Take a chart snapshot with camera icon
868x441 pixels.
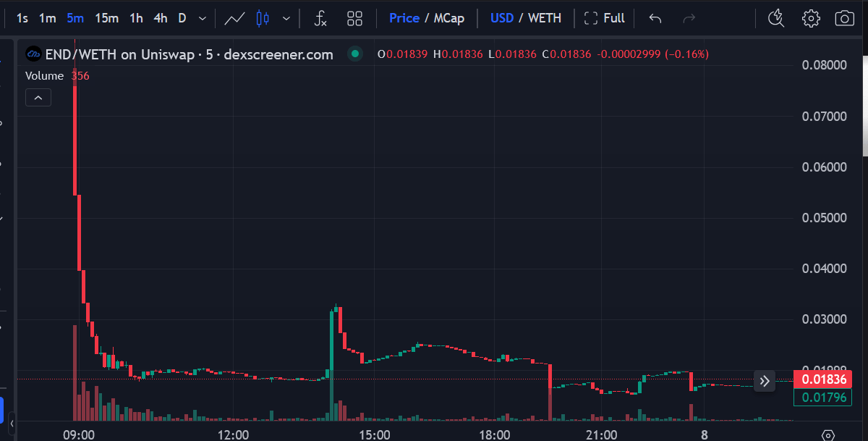(845, 18)
